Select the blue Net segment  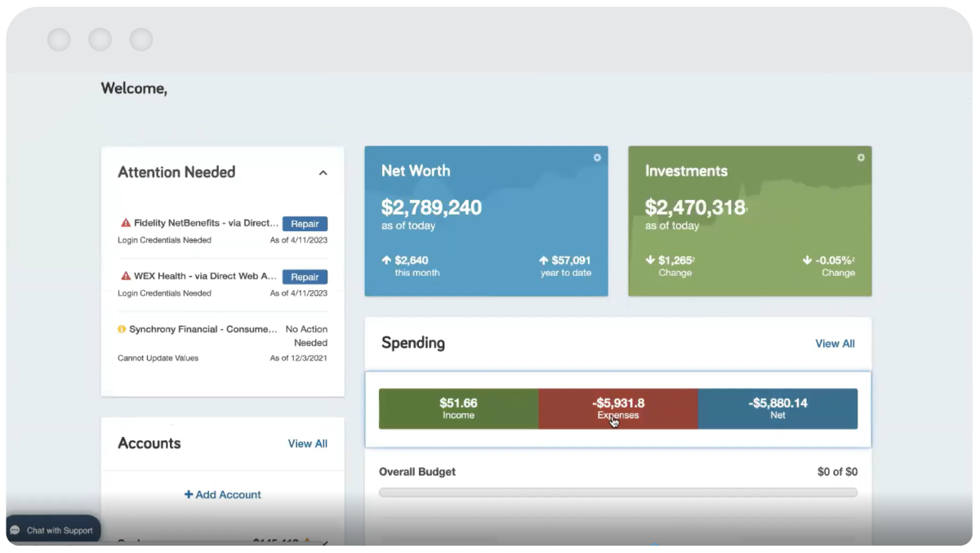tap(777, 408)
